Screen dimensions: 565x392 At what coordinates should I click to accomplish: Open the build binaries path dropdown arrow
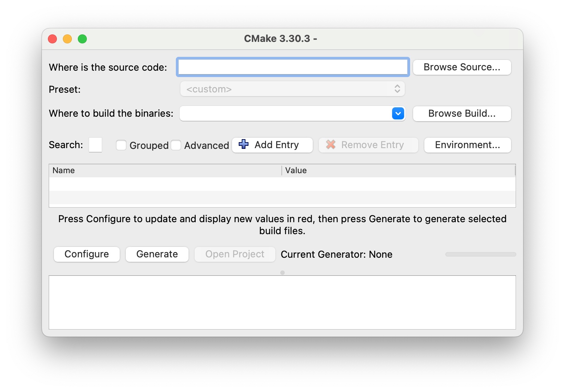(398, 113)
